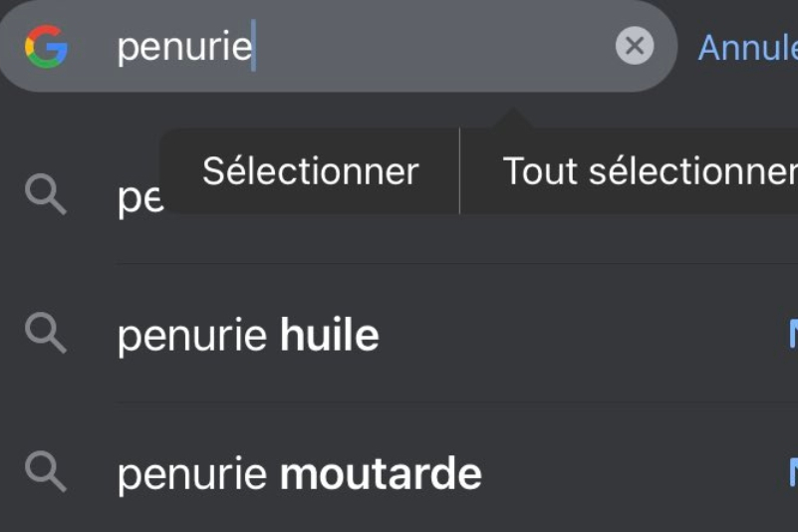The height and width of the screenshot is (532, 798).
Task: Click magnifier icon of first suggestion
Action: point(46,196)
